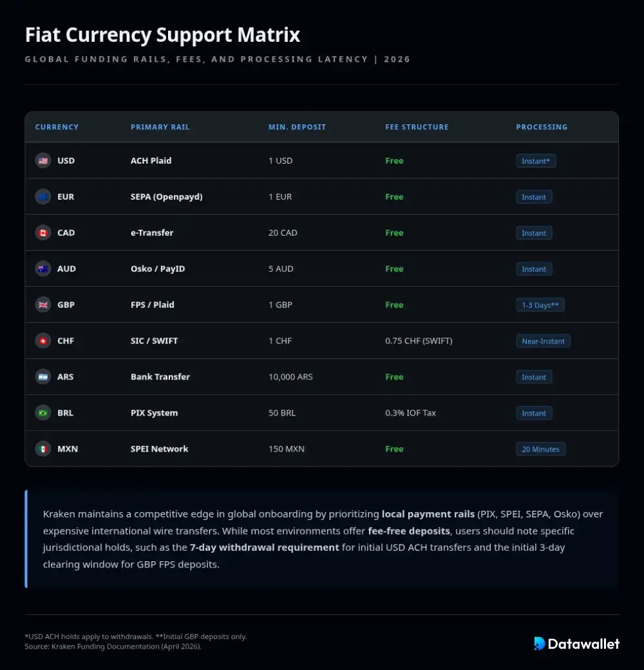Click the Australian flag icon for AUD
This screenshot has height=670, width=644.
pyautogui.click(x=43, y=269)
